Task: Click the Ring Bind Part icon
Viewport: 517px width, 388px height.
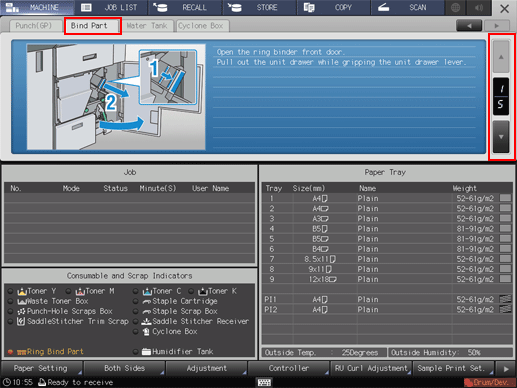Action: pos(21,352)
